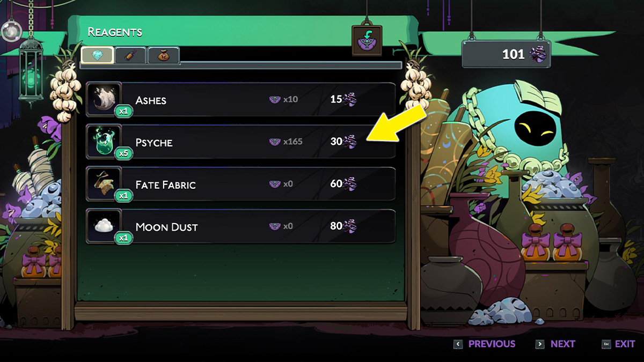Click the bones currency icon beside 101
The height and width of the screenshot is (362, 644).
[x=537, y=54]
